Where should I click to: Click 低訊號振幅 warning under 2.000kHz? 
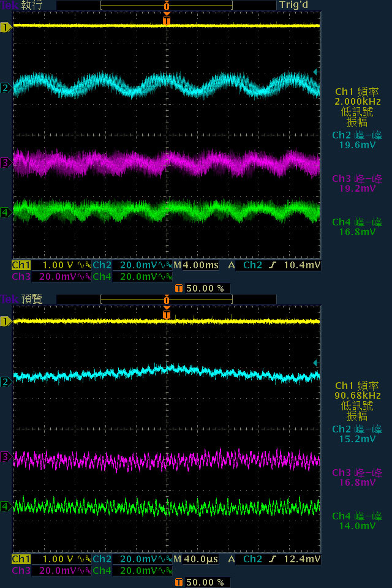coord(357,117)
